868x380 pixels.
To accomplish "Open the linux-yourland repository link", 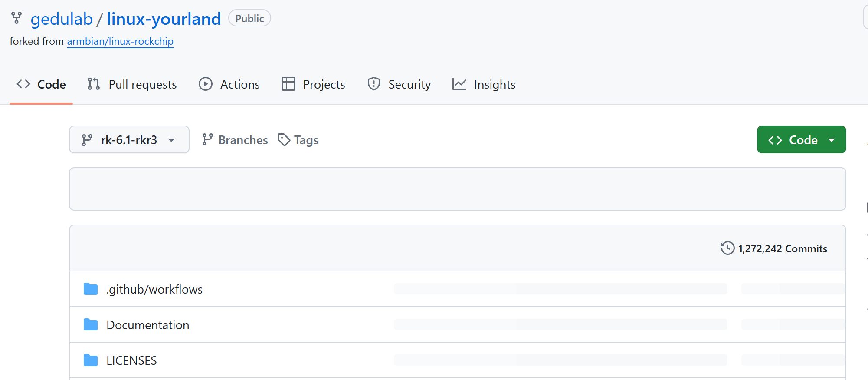I will coord(164,19).
